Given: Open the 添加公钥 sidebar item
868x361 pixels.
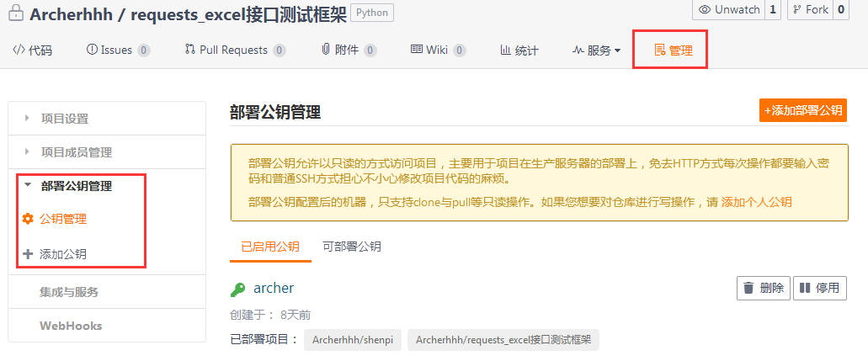Looking at the screenshot, I should coord(62,254).
